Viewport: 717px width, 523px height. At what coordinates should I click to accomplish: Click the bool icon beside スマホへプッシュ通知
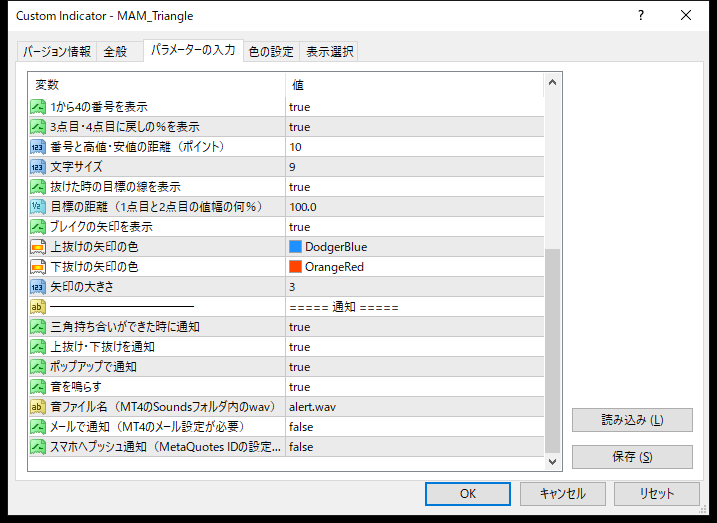(38, 447)
